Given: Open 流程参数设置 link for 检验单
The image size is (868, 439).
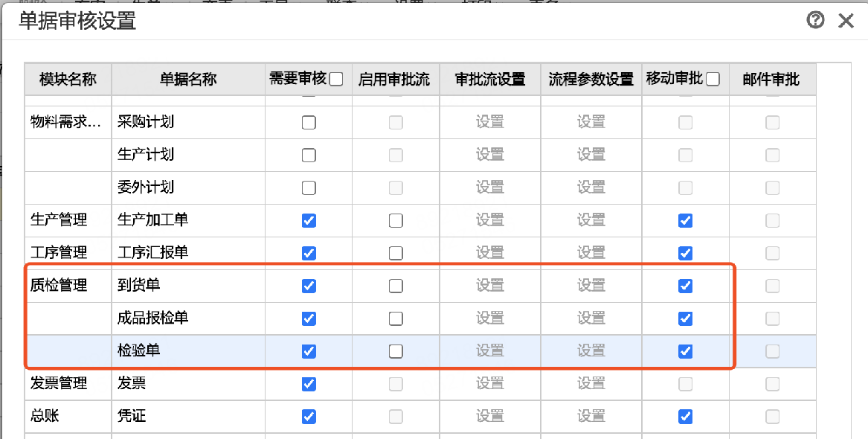Looking at the screenshot, I should click(x=591, y=351).
